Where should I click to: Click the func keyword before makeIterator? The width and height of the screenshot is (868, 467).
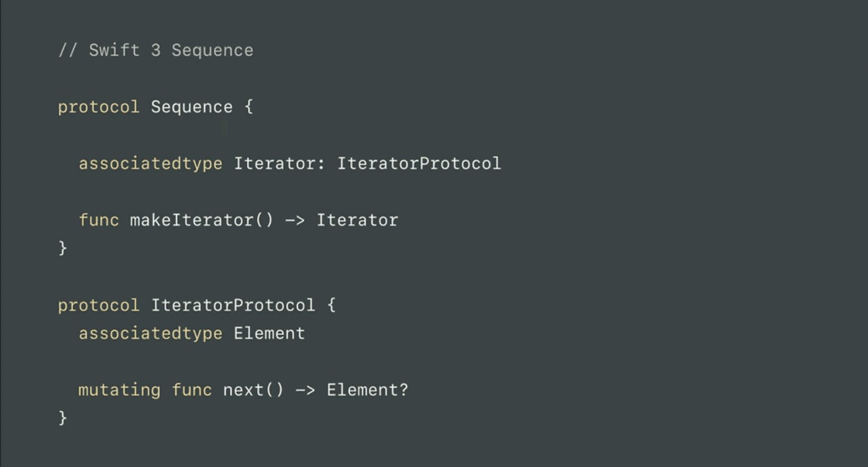pos(99,220)
